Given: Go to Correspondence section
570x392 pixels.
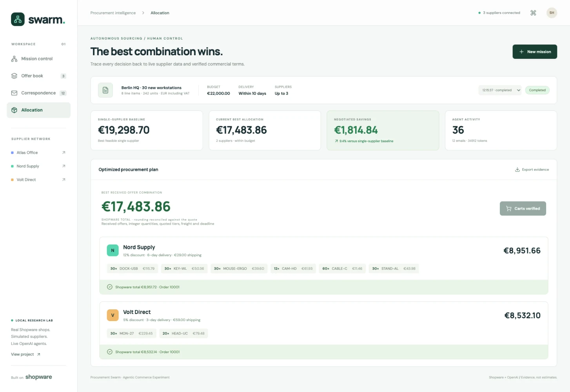Looking at the screenshot, I should point(38,93).
